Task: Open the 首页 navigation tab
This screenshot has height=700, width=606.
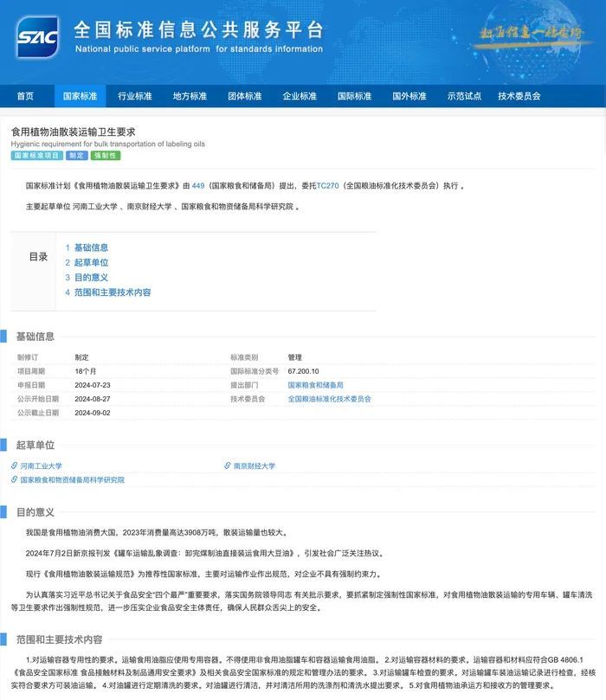Action: (x=25, y=96)
